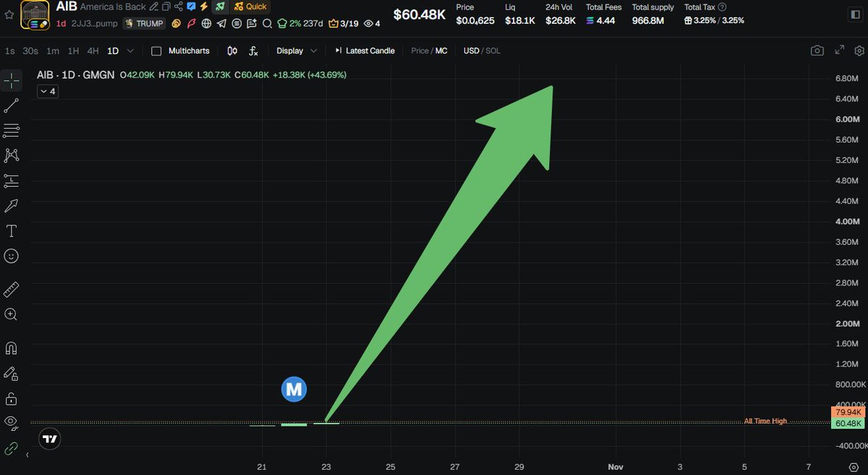
Task: Open the Telegram paper plane icon
Action: [x=221, y=23]
